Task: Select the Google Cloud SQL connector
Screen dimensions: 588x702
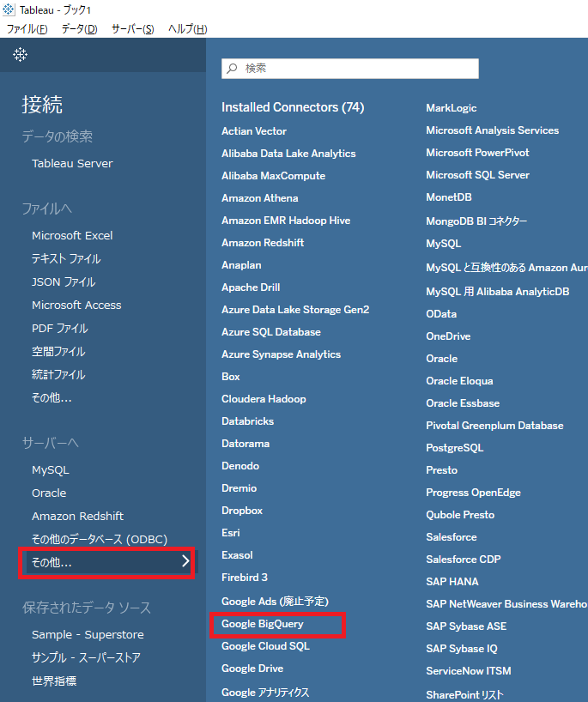Action: tap(265, 646)
